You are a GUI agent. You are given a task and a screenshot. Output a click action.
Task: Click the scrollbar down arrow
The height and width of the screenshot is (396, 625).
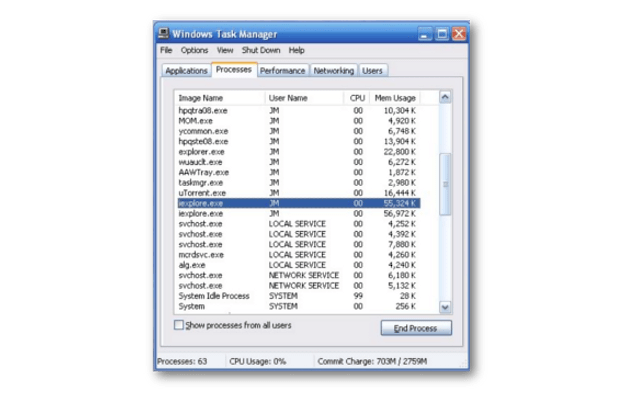tap(445, 307)
